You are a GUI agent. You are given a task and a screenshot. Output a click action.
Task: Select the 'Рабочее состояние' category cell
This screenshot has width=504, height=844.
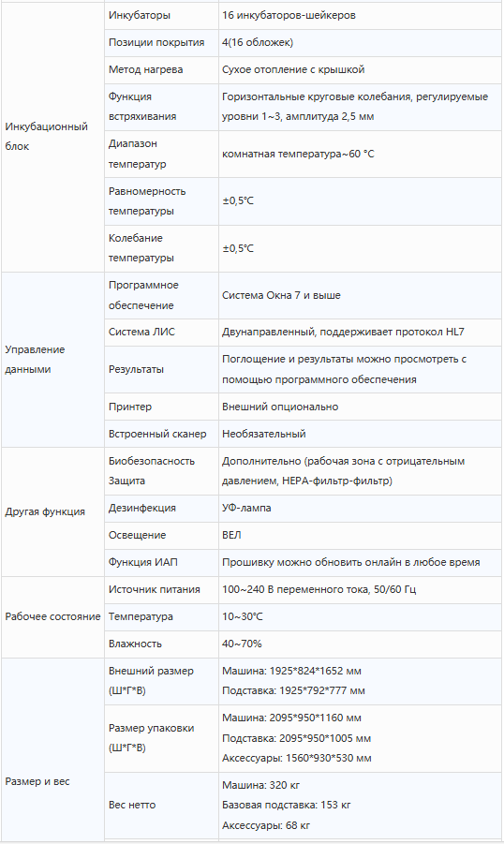point(52,617)
